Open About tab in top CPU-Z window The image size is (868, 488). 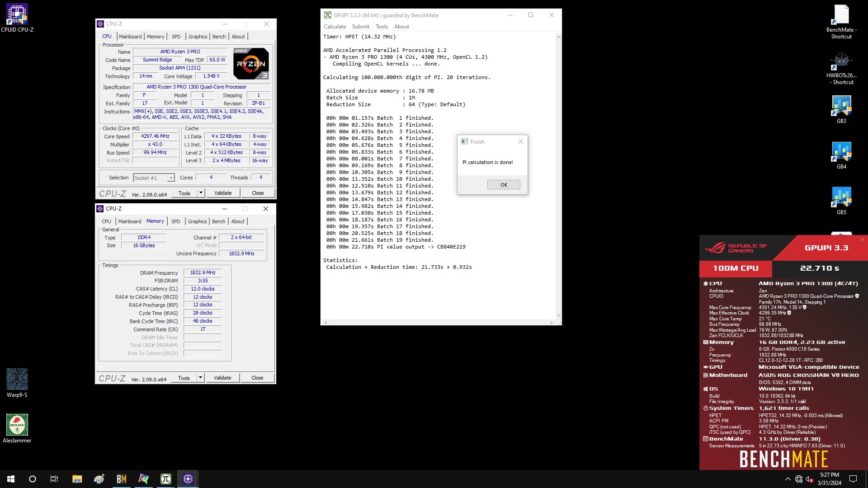tap(238, 37)
